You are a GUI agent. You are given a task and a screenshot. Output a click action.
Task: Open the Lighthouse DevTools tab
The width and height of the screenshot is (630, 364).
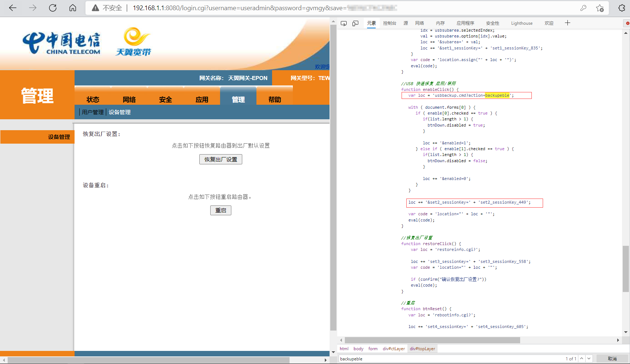pyautogui.click(x=522, y=23)
